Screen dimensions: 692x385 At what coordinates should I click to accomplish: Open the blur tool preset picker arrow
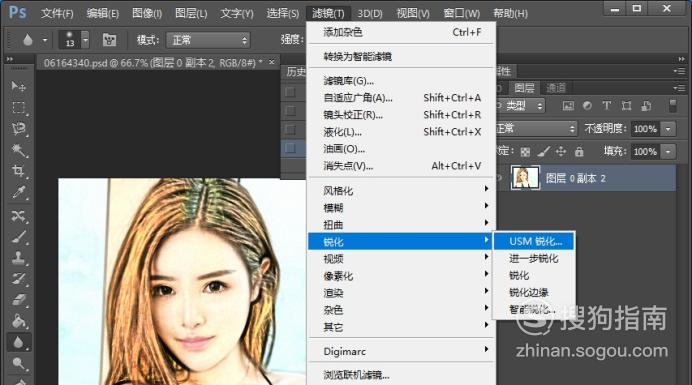45,40
